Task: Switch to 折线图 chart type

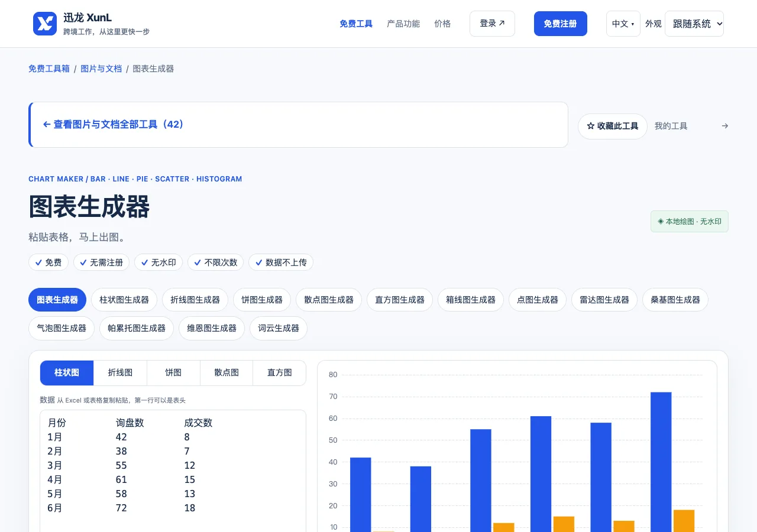Action: coord(120,373)
